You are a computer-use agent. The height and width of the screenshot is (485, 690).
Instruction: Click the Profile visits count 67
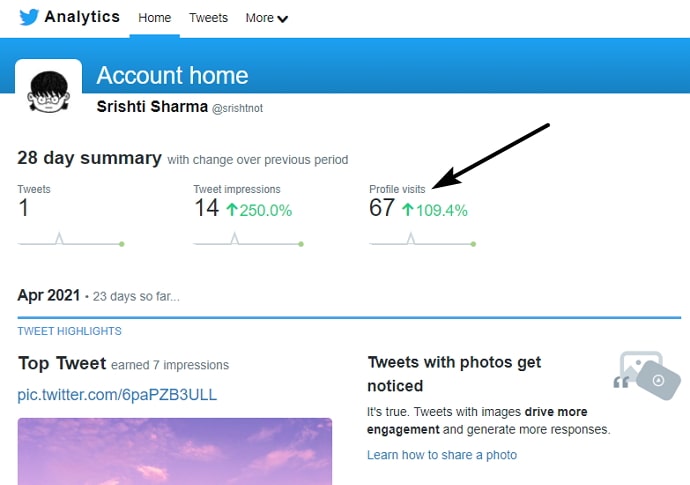coord(382,208)
